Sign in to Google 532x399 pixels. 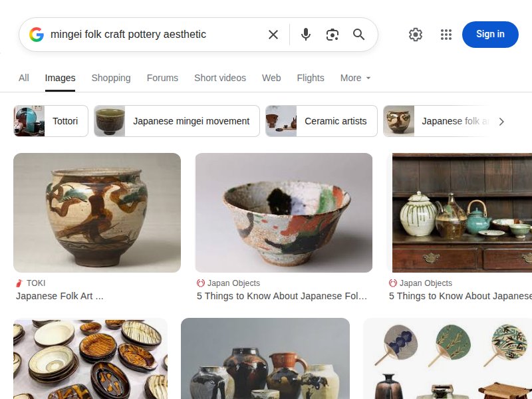point(490,35)
